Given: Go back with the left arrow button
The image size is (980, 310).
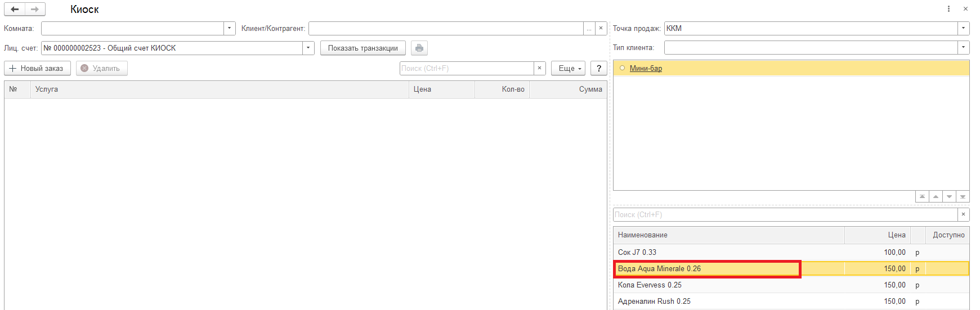Looking at the screenshot, I should click(x=15, y=10).
